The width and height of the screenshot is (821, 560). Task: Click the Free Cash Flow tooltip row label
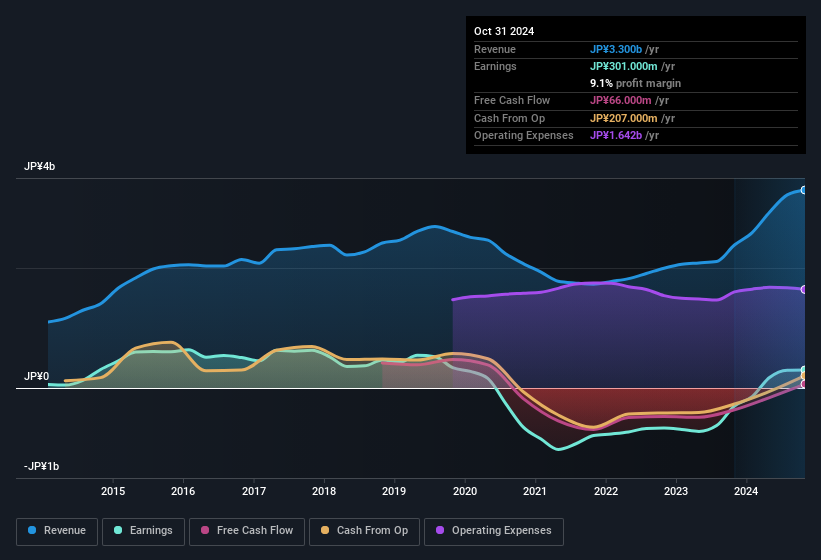click(512, 100)
